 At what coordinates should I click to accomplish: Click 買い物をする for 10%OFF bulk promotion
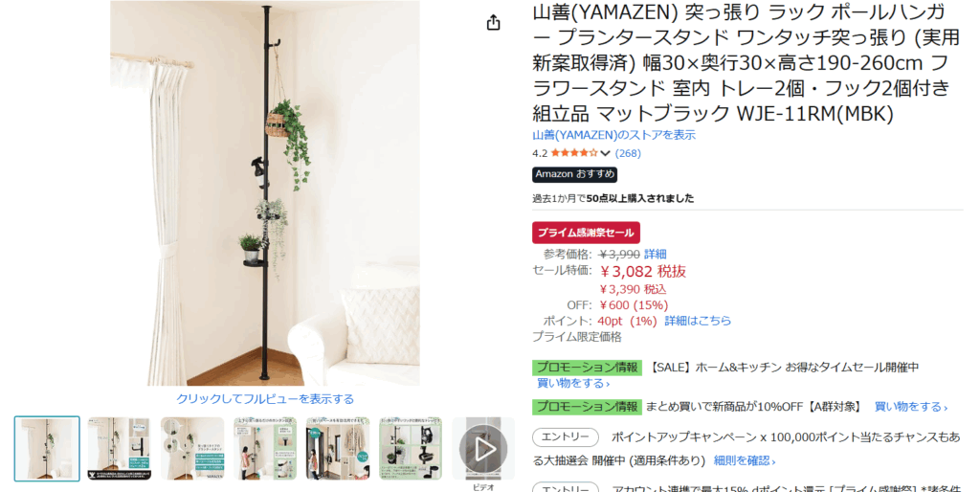click(x=911, y=407)
